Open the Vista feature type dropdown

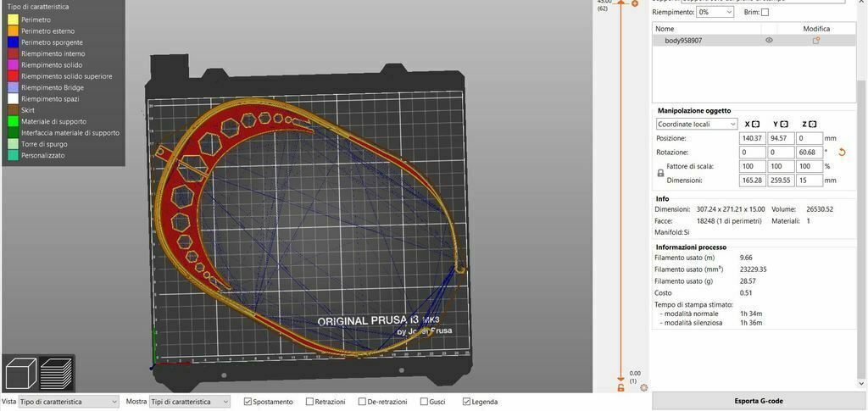click(69, 402)
